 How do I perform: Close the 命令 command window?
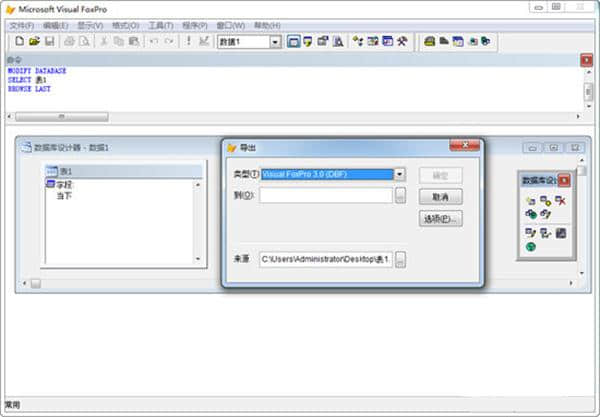point(587,60)
